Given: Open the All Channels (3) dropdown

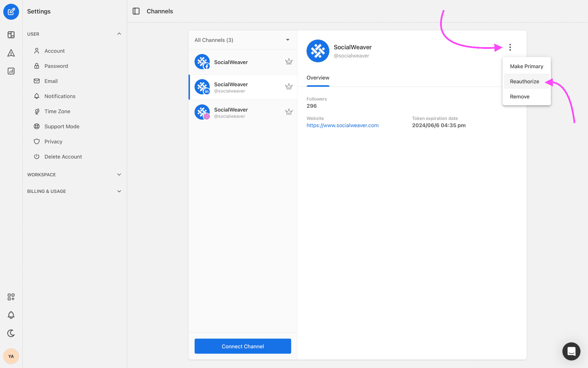Looking at the screenshot, I should [243, 40].
